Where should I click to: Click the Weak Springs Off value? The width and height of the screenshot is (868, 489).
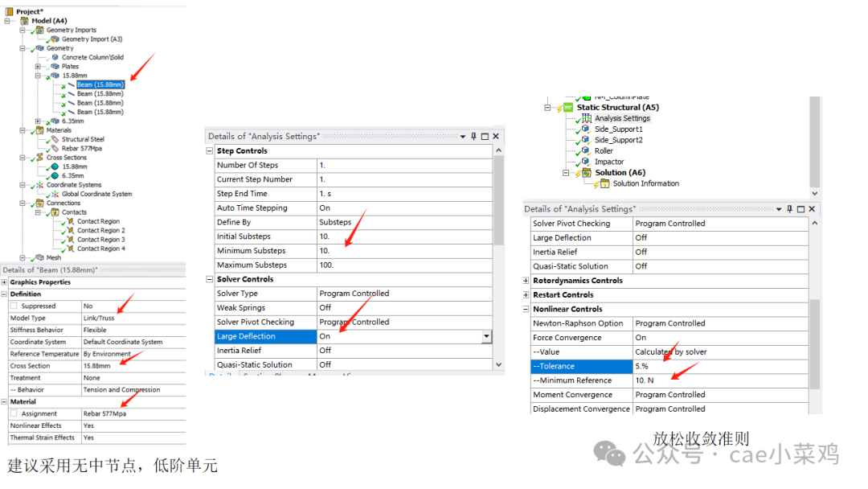click(404, 307)
